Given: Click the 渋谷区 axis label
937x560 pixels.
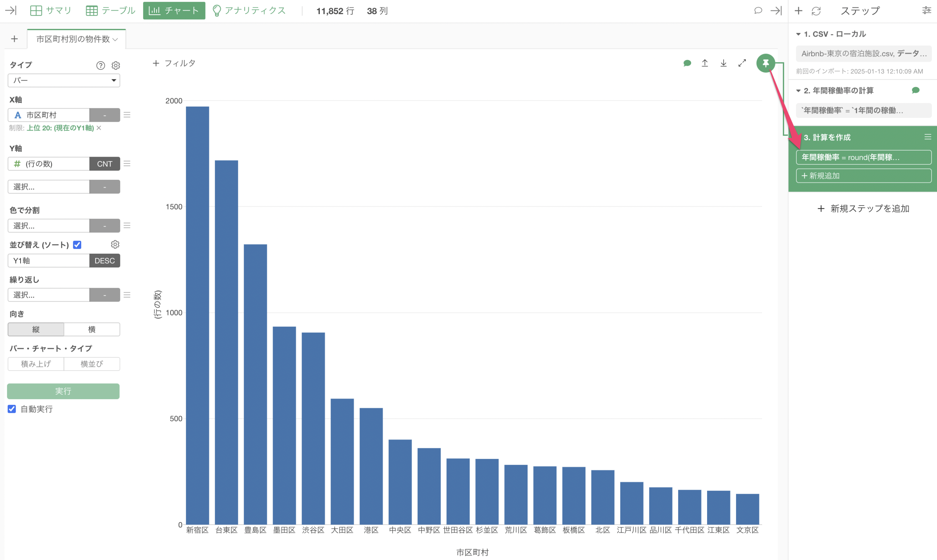Looking at the screenshot, I should tap(313, 530).
